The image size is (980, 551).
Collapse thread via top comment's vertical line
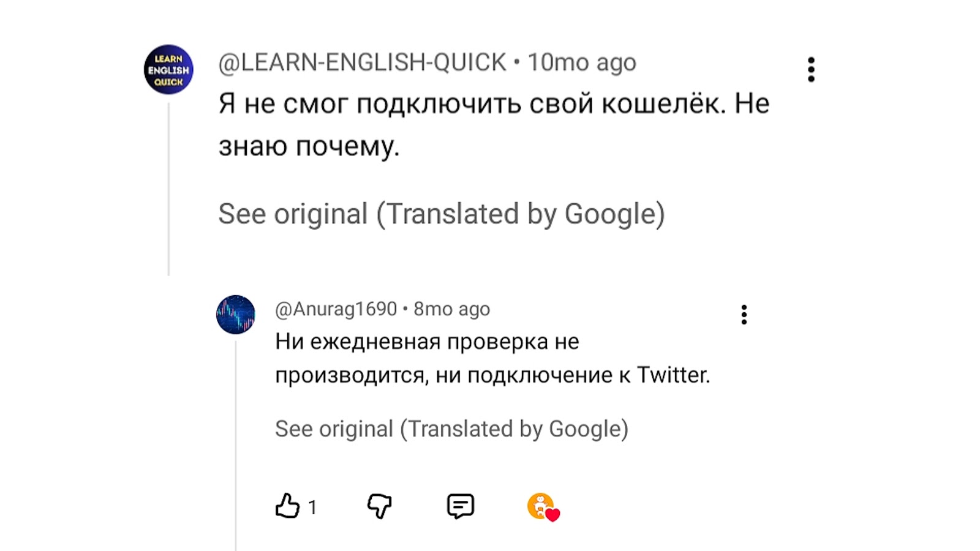click(x=168, y=190)
